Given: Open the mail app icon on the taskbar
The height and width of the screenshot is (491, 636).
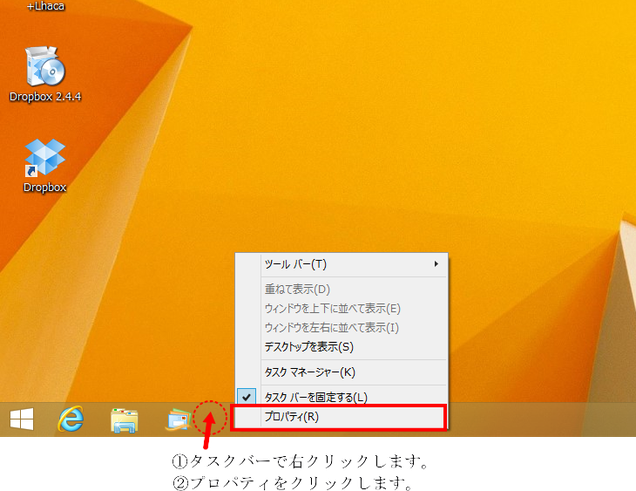Looking at the screenshot, I should coord(178,420).
